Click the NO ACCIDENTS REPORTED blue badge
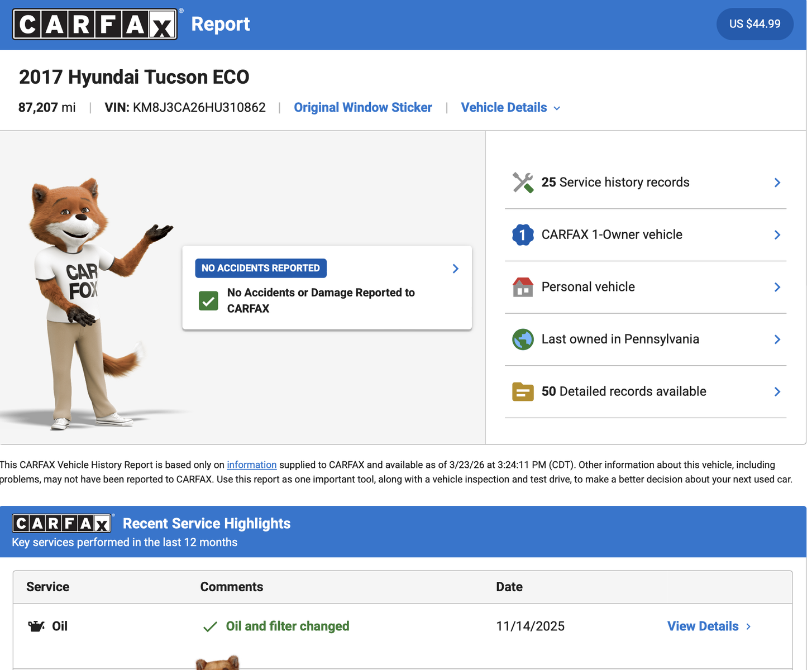Viewport: 812px width, 670px height. click(x=260, y=269)
